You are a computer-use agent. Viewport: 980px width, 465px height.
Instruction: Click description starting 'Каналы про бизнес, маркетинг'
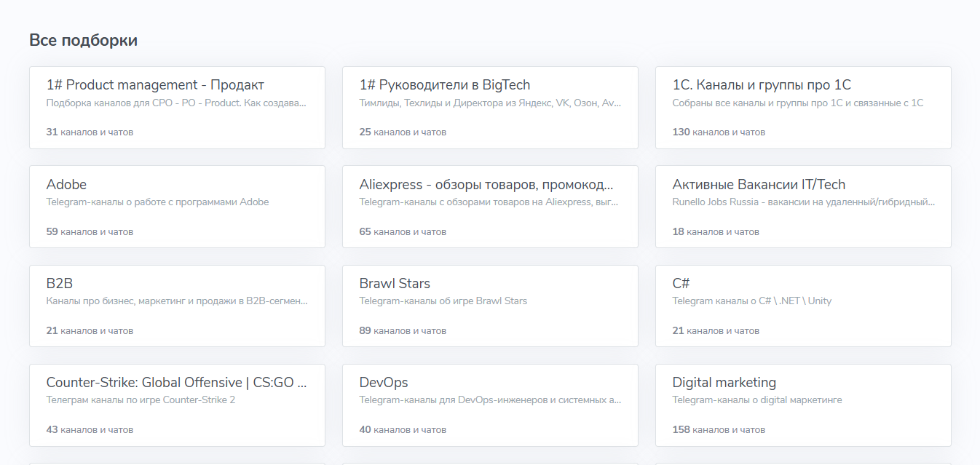[x=177, y=301]
